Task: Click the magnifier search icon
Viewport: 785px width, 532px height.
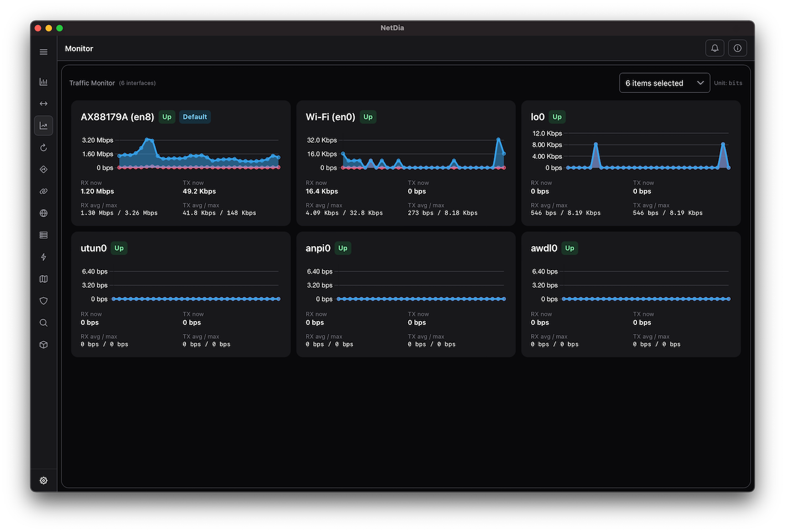Action: tap(43, 322)
